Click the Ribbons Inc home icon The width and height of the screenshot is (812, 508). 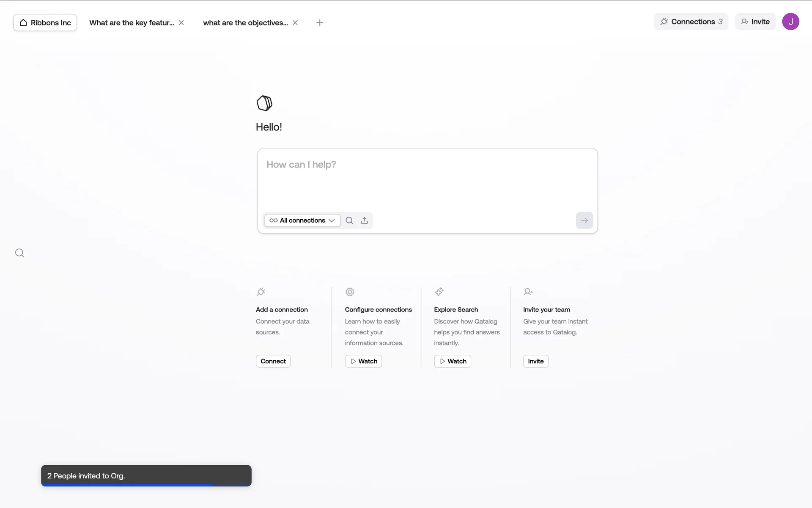click(23, 22)
